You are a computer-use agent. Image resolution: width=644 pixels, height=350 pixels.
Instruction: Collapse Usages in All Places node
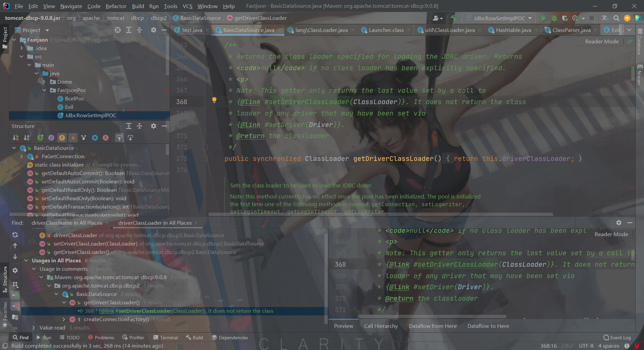pyautogui.click(x=26, y=260)
